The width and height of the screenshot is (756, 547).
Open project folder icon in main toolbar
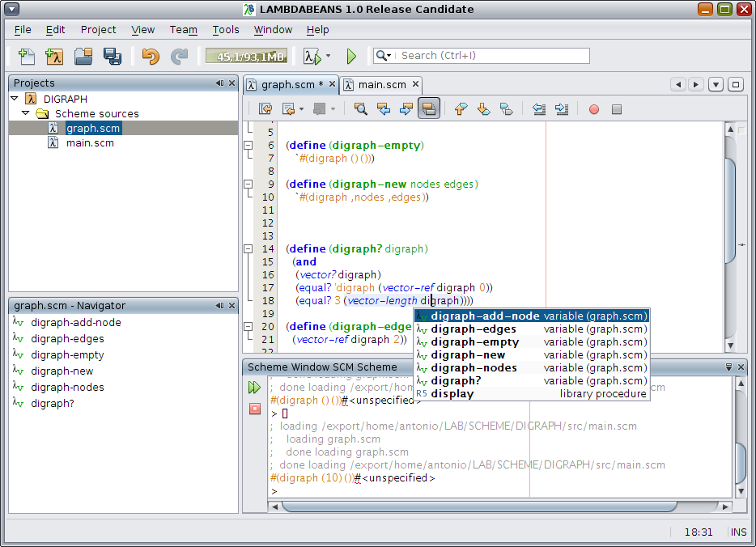[x=83, y=57]
